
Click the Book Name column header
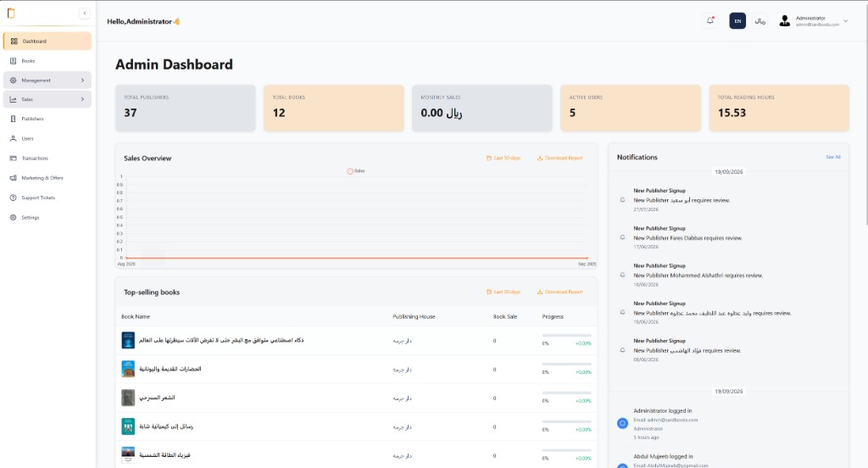click(x=136, y=317)
